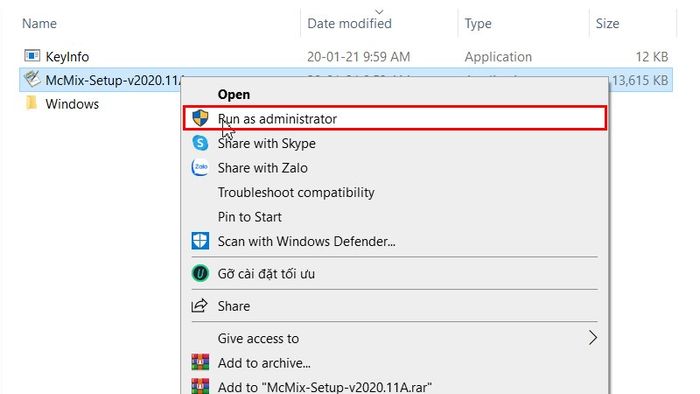Click WinRAR icon beside Add to McMix-Setup rar
Screen dimensions: 700x394
click(x=200, y=386)
